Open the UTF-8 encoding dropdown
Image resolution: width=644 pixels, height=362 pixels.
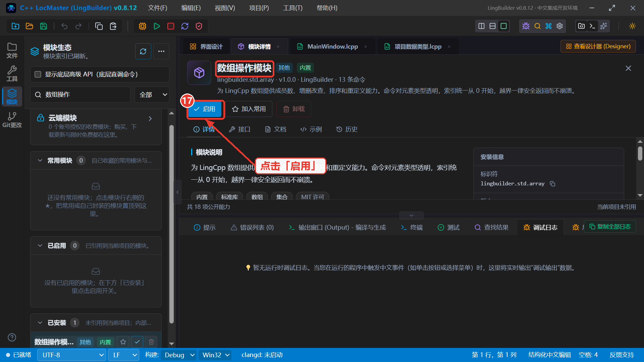(72, 355)
